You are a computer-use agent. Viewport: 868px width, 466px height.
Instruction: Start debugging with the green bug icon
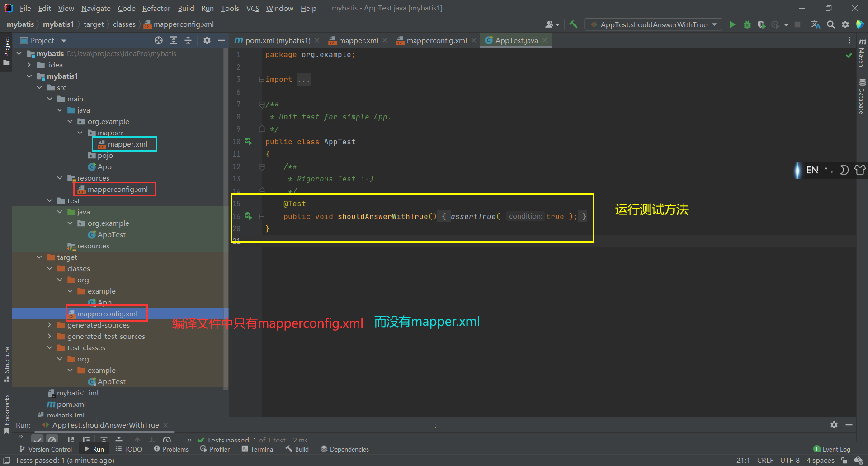[x=747, y=24]
